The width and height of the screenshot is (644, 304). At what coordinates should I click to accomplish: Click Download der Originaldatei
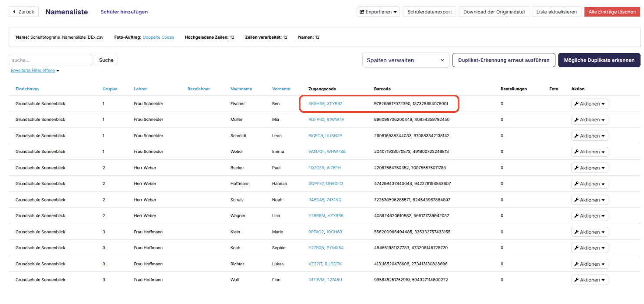tap(494, 12)
